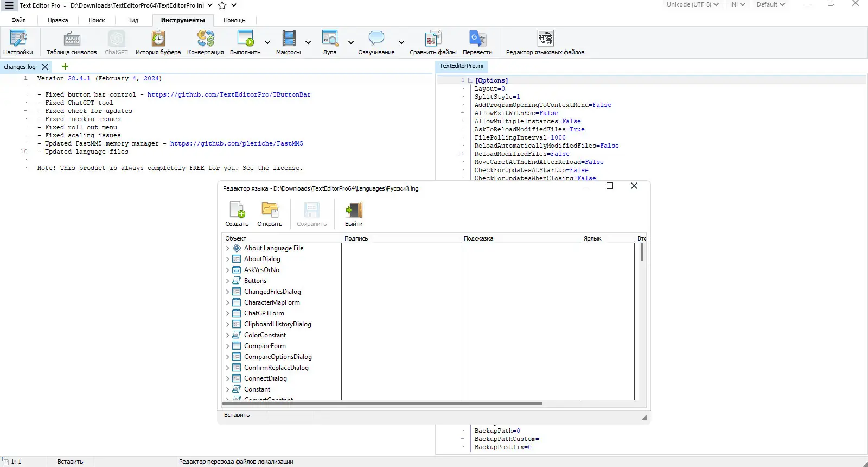
Task: Select ConnectDialog in the object tree
Action: click(265, 378)
